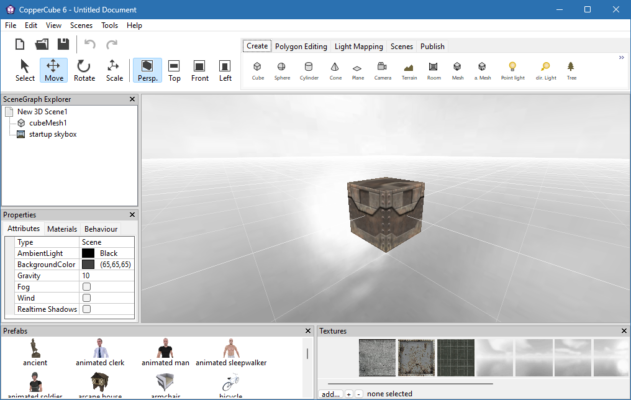
Task: Pick the BackgroundColor gray swatch
Action: click(88, 264)
